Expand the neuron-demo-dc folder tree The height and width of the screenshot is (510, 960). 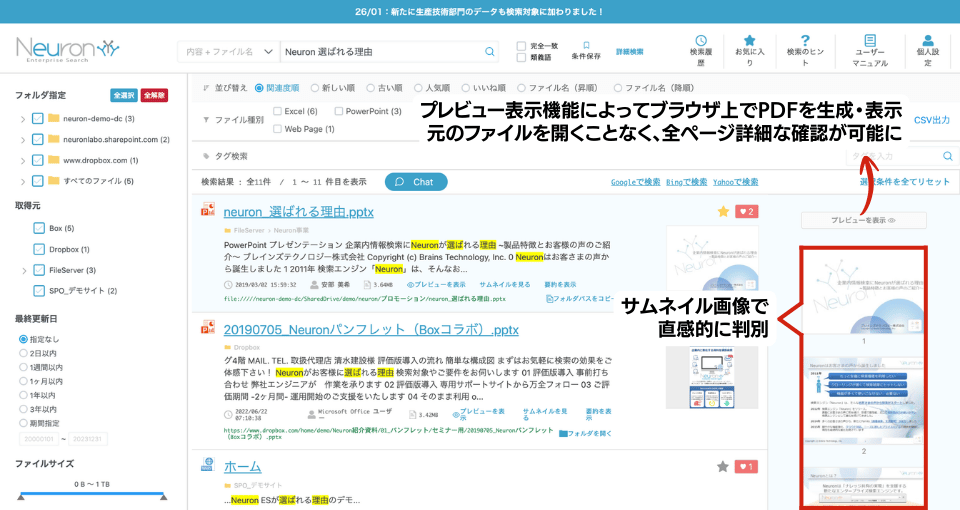[23, 119]
